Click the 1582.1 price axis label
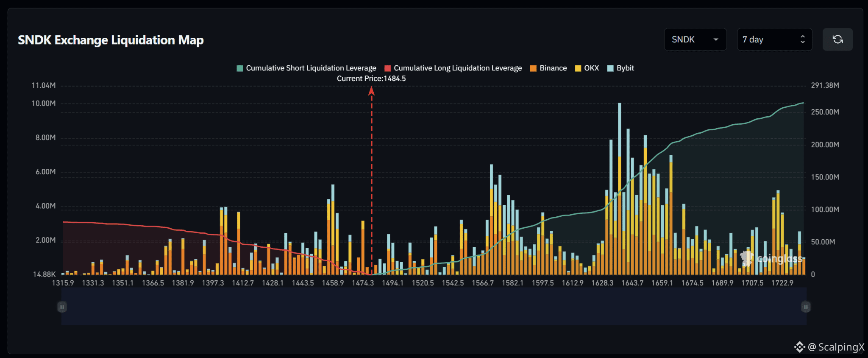The width and height of the screenshot is (868, 358). [513, 283]
